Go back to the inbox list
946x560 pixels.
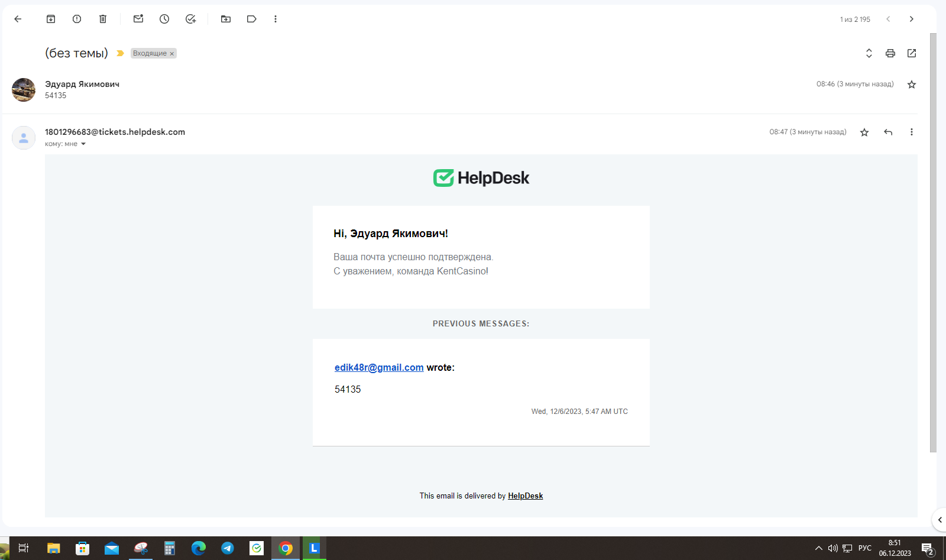click(18, 19)
